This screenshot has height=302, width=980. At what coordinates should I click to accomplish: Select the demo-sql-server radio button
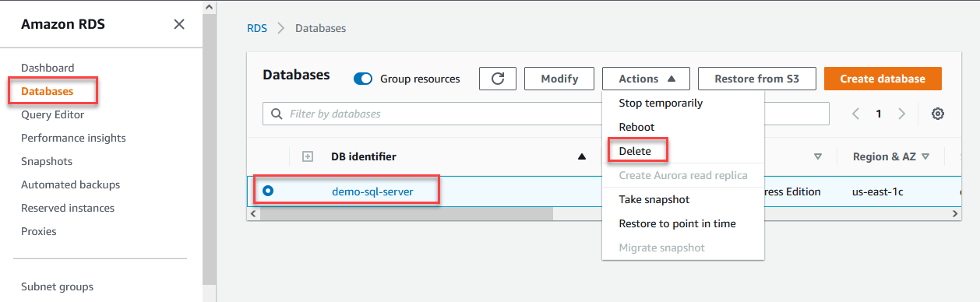point(268,191)
